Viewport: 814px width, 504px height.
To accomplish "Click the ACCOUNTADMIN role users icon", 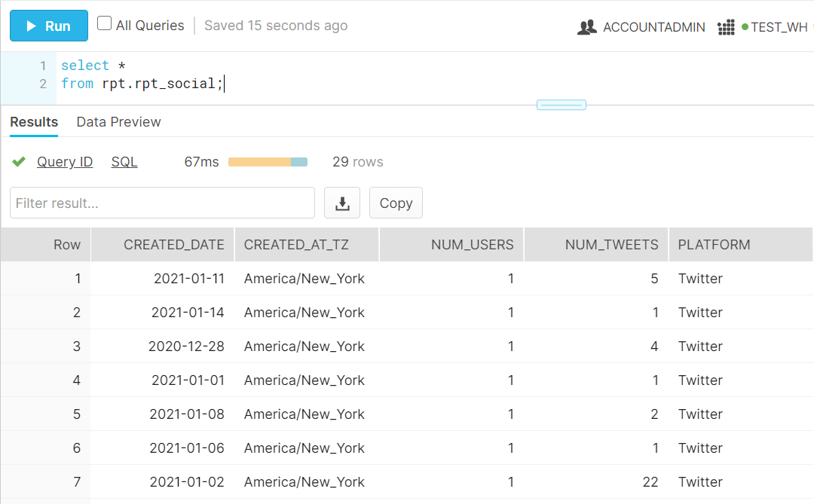I will point(586,28).
